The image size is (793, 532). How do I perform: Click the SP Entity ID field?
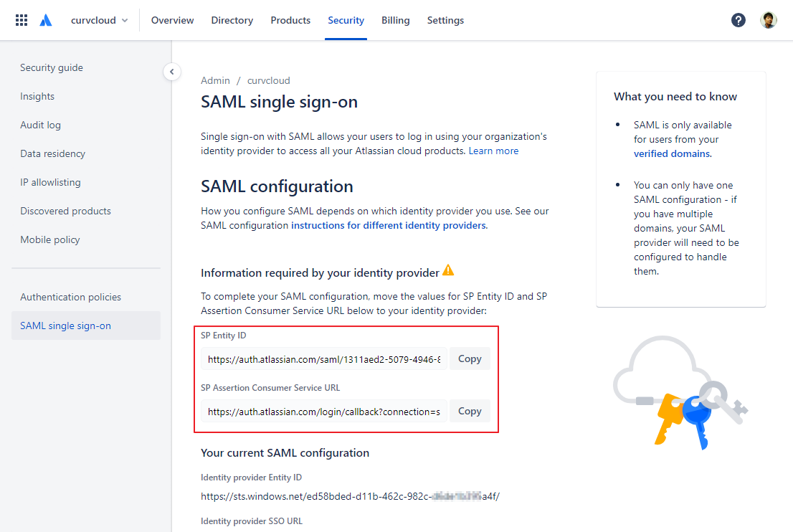[324, 359]
